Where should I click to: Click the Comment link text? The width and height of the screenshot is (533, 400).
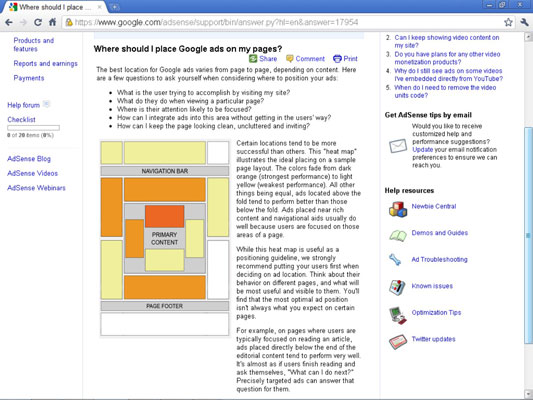coord(310,59)
